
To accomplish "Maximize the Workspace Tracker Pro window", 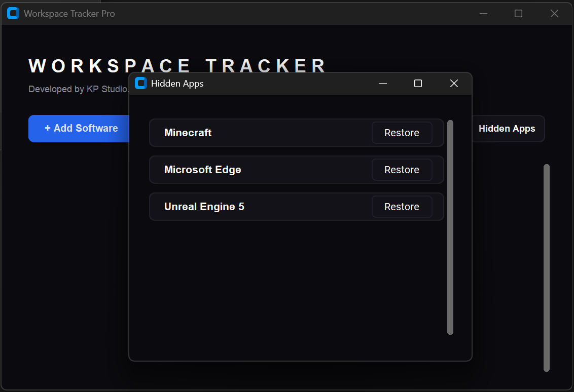I will (518, 14).
